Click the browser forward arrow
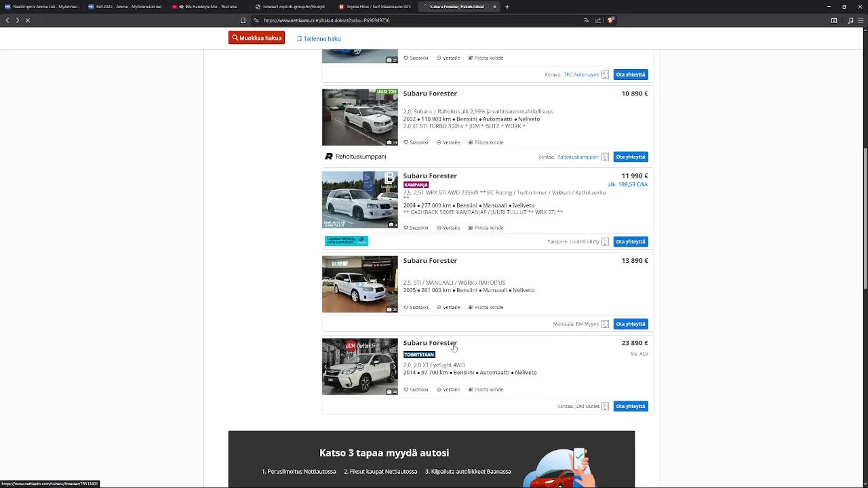The width and height of the screenshot is (868, 488). point(18,20)
